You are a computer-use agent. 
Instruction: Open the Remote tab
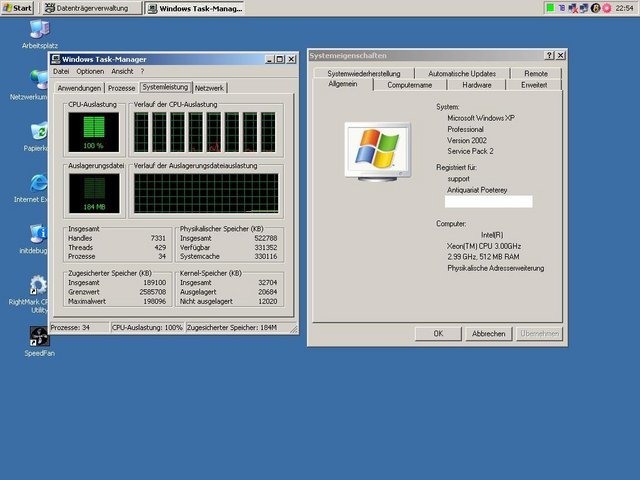click(536, 73)
